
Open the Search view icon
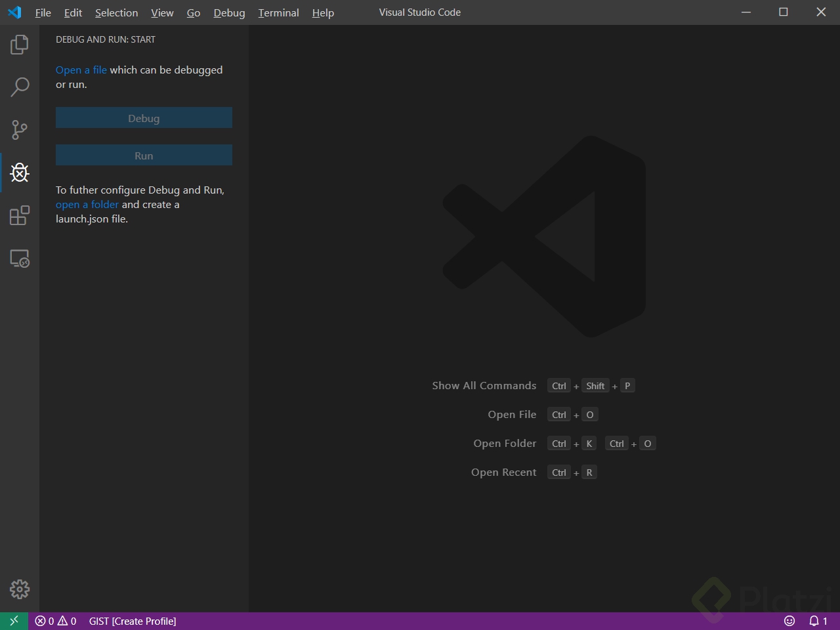[x=20, y=87]
